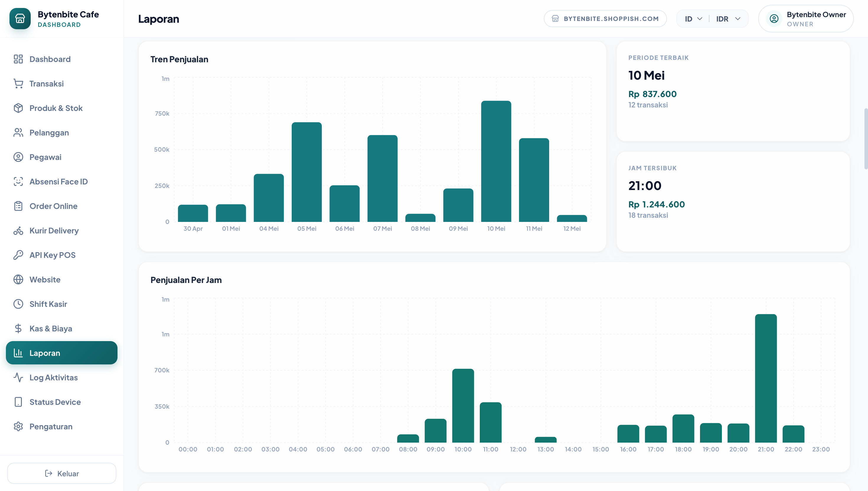Select Kas & Biaya in sidebar
The width and height of the screenshot is (868, 491).
[x=62, y=328]
